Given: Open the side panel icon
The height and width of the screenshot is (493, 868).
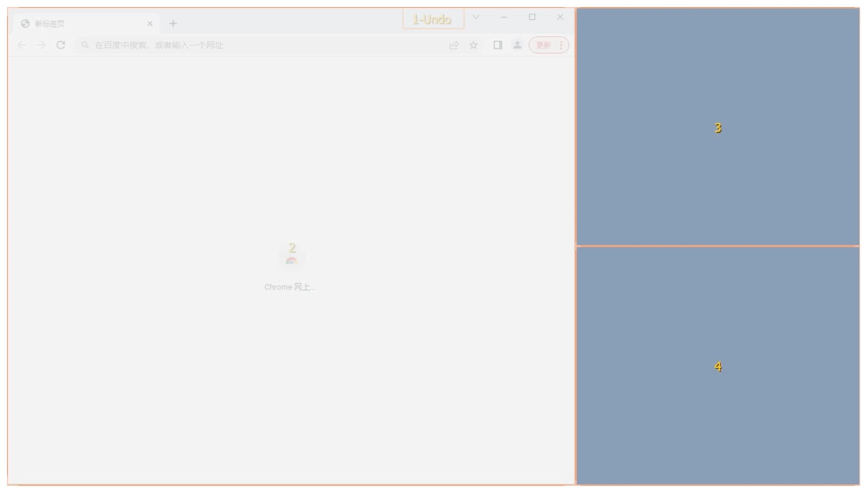Looking at the screenshot, I should pyautogui.click(x=498, y=45).
